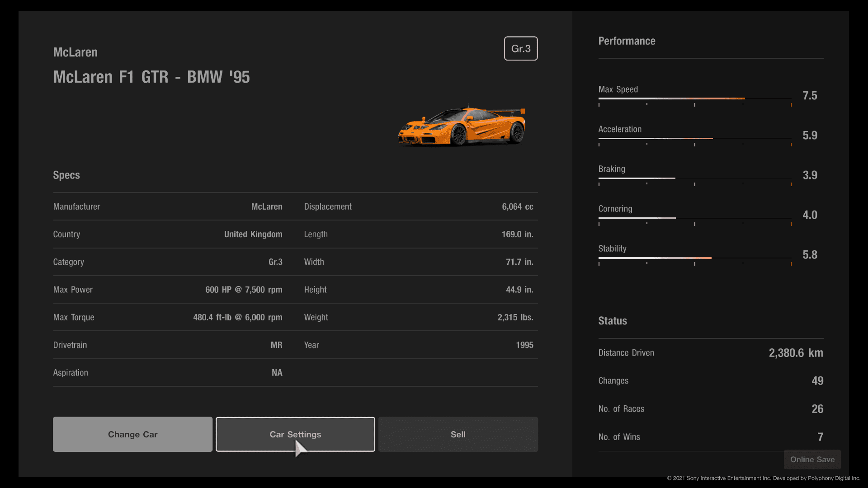This screenshot has width=868, height=488.
Task: Click the Displacement value 6,064 cc
Action: pos(518,206)
